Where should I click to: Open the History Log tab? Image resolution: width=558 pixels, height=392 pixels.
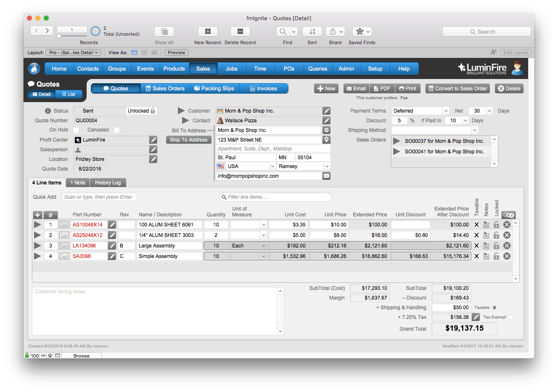[108, 182]
